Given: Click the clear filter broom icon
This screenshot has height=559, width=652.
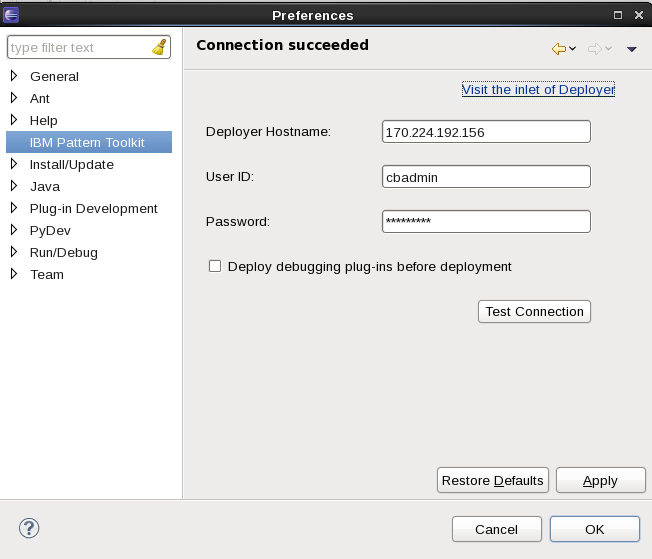Looking at the screenshot, I should 159,47.
